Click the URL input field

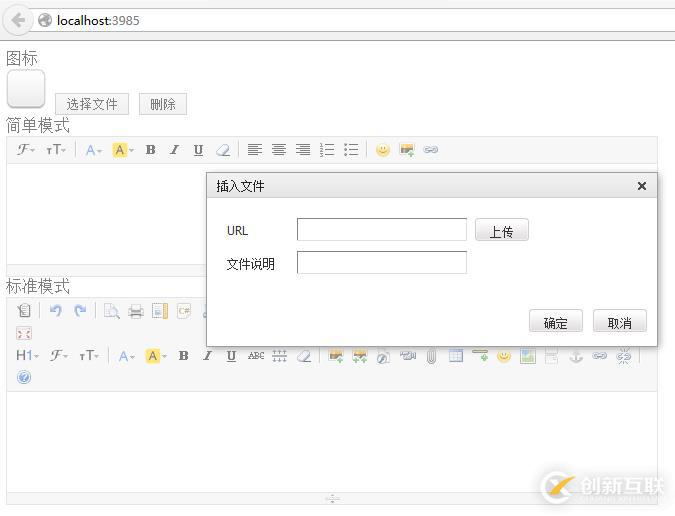tap(382, 229)
